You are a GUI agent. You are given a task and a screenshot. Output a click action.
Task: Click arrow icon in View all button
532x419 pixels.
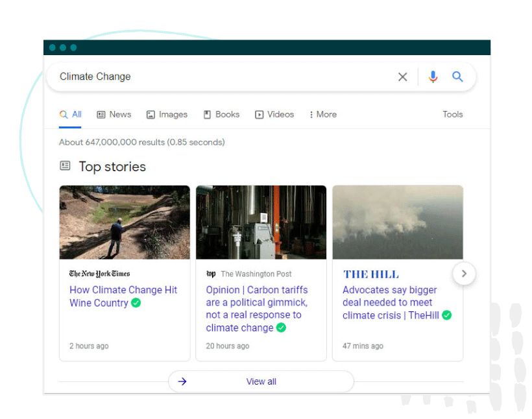(182, 381)
